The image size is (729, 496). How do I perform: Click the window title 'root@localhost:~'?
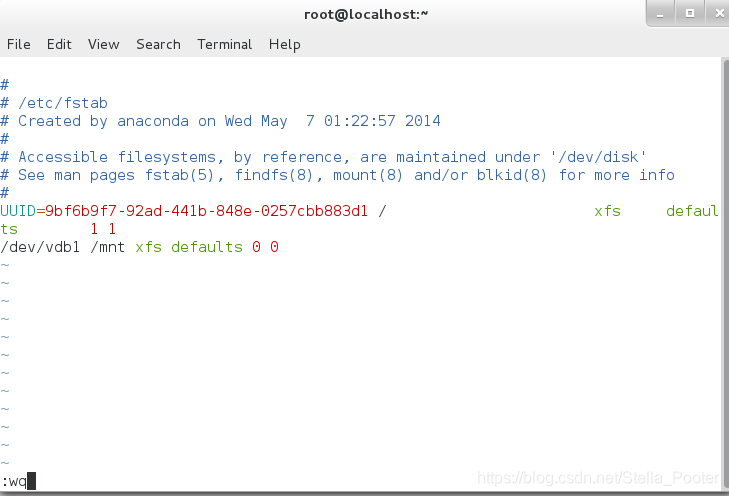click(x=366, y=14)
